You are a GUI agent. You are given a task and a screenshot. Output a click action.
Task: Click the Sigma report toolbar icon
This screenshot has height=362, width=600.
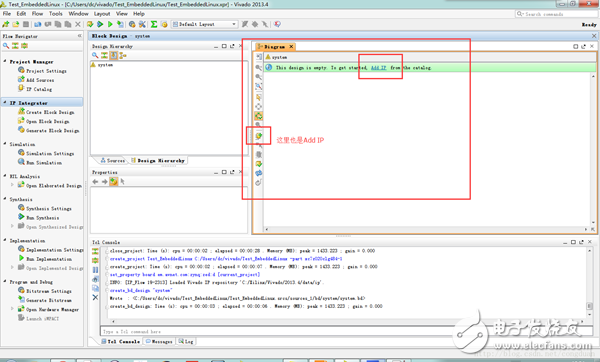tap(154, 24)
